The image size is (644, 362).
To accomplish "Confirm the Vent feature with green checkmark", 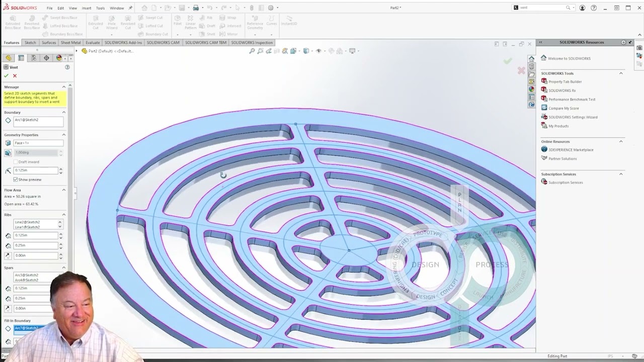I will point(7,75).
